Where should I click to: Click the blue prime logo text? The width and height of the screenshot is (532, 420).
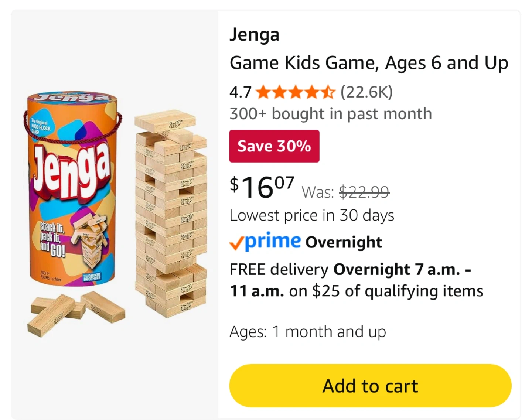point(273,242)
